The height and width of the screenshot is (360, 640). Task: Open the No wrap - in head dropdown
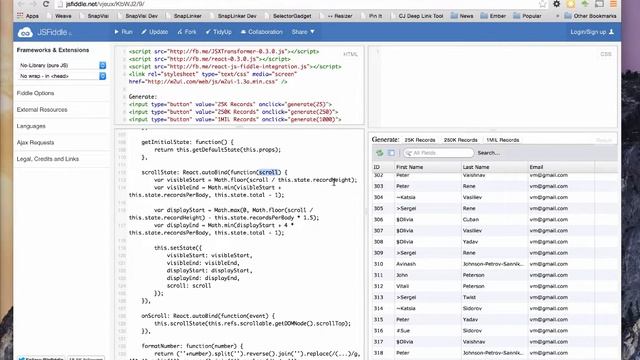pyautogui.click(x=62, y=76)
